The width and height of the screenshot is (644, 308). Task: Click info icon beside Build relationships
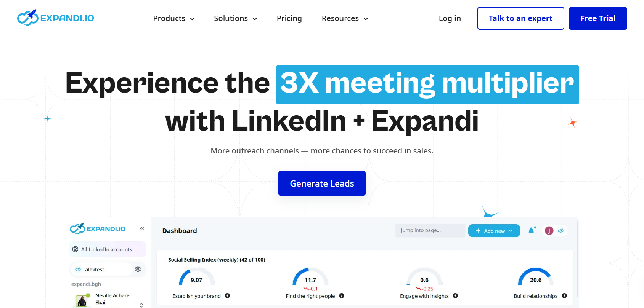pos(564,296)
